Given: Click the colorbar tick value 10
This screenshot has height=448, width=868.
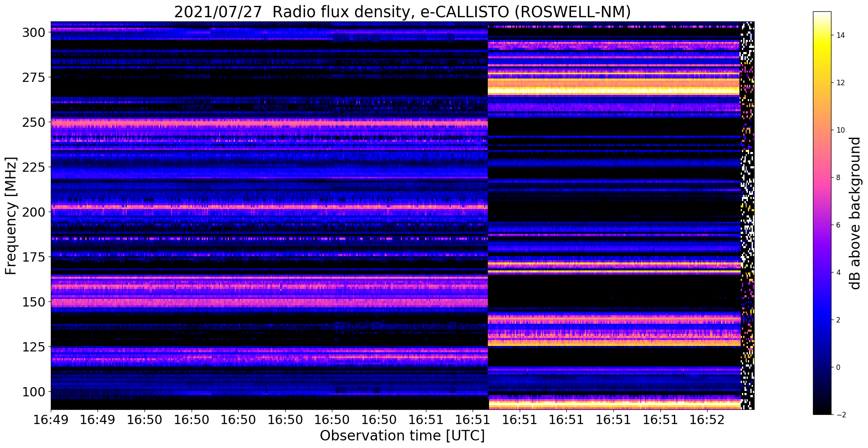Looking at the screenshot, I should [840, 130].
